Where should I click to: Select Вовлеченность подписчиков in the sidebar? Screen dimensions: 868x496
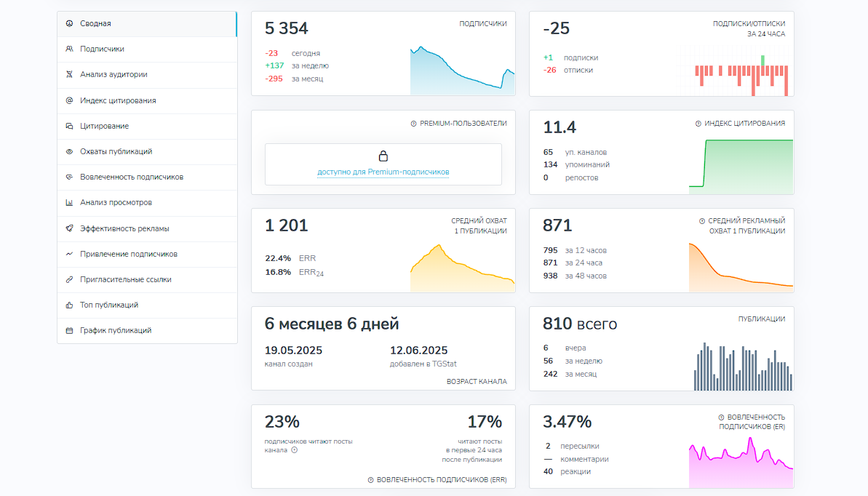coord(131,177)
